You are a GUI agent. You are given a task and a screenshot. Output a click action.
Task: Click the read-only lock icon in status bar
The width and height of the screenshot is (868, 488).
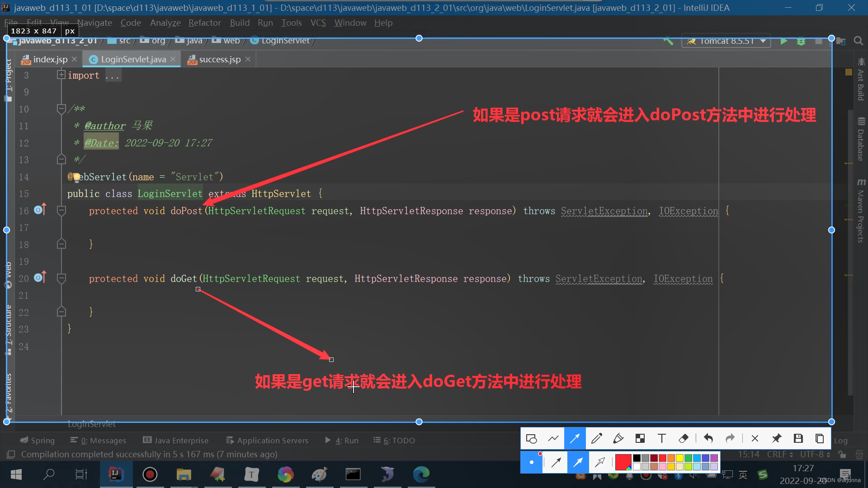pyautogui.click(x=842, y=454)
